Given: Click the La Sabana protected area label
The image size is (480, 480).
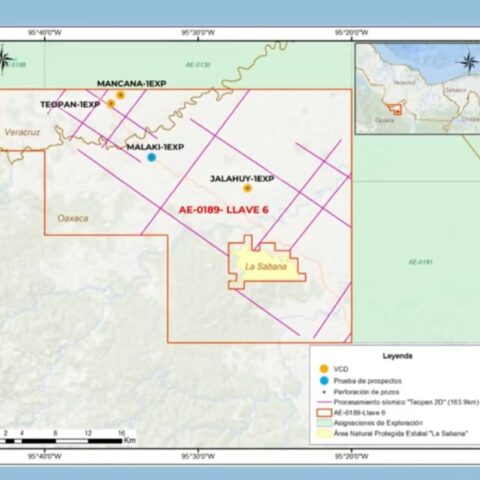Looking at the screenshot, I should tap(266, 267).
